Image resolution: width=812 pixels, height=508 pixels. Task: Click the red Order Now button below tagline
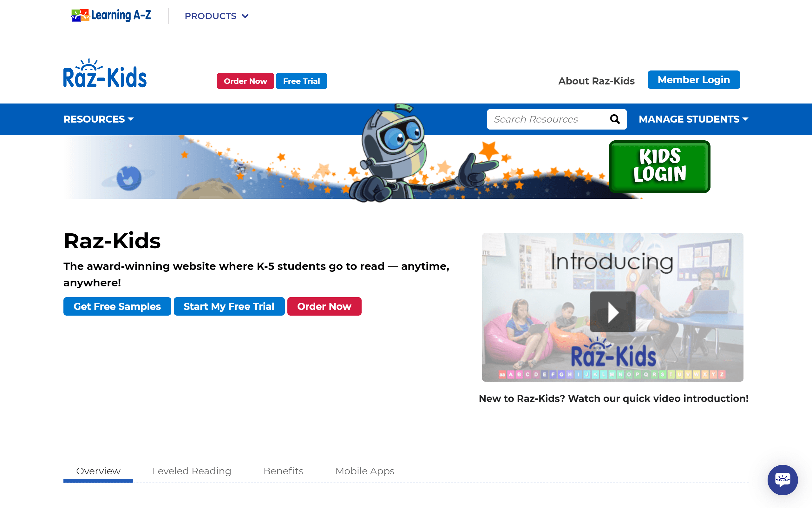point(324,306)
